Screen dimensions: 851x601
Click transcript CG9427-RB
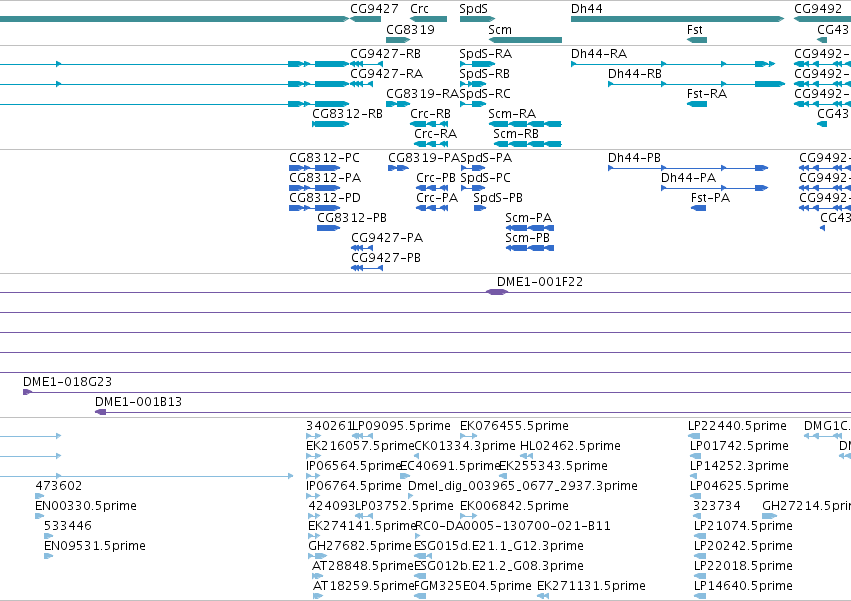click(x=366, y=64)
